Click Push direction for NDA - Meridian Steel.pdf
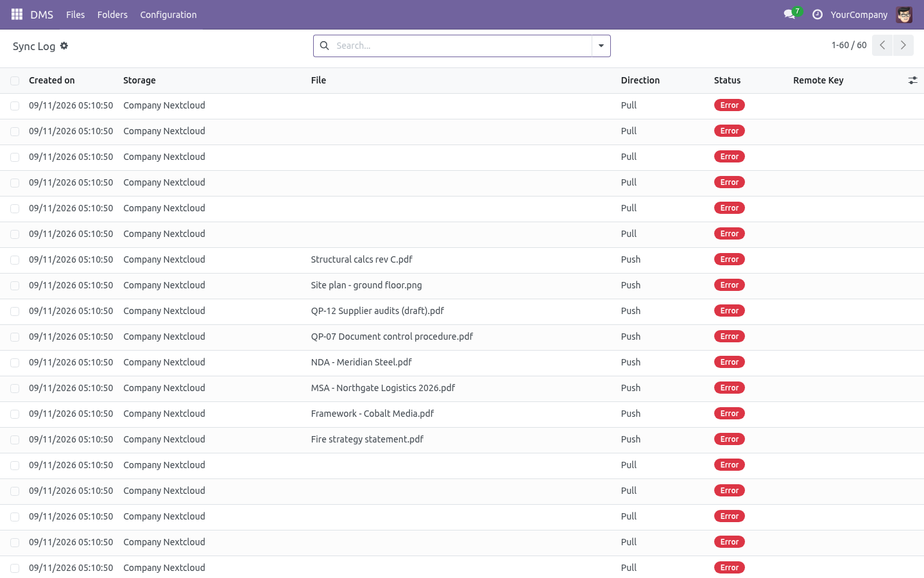 click(x=631, y=362)
